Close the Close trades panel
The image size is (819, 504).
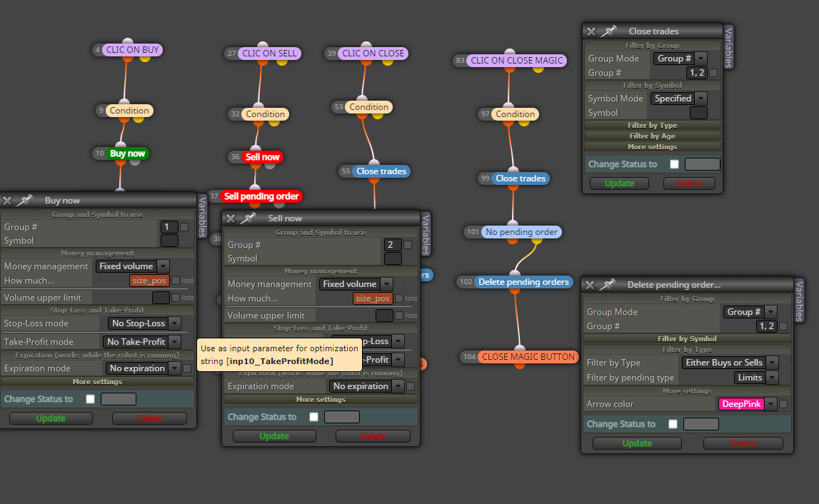[x=591, y=31]
